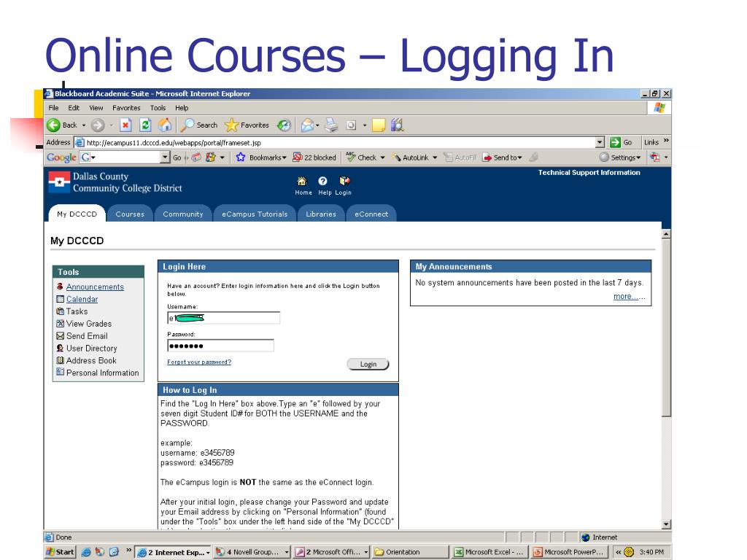Open View Grades in Tools

coord(88,324)
